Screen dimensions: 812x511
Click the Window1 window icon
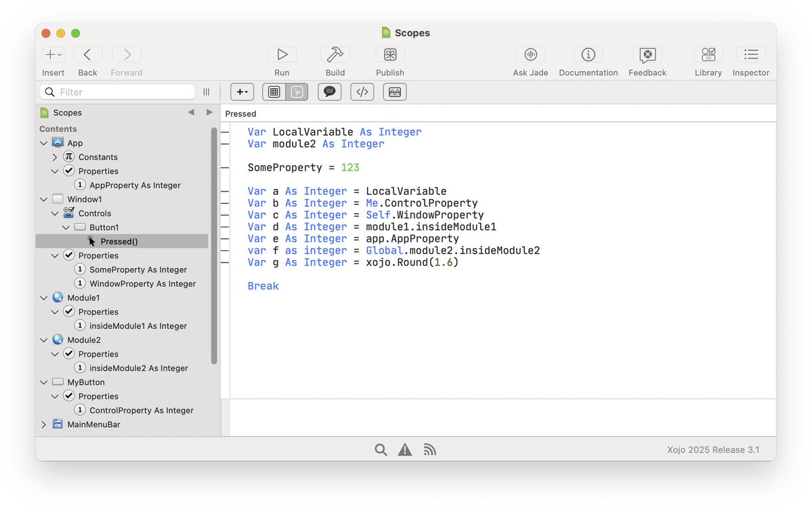tap(58, 199)
